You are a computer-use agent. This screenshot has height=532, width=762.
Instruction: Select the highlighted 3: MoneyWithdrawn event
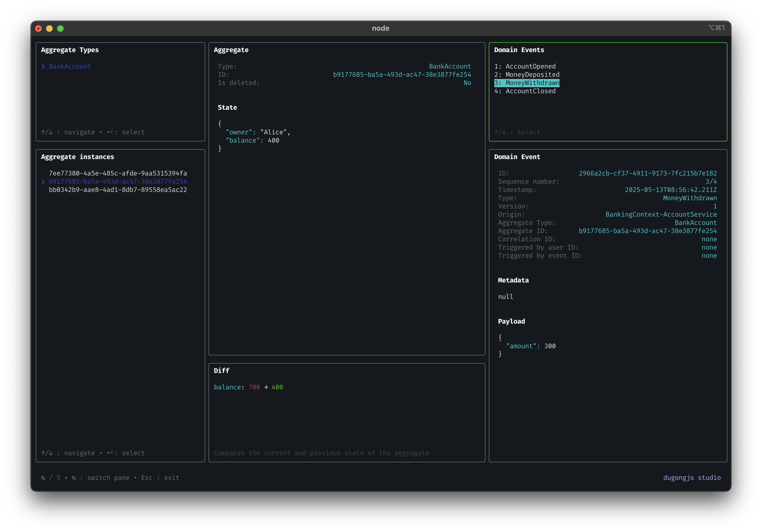point(527,83)
